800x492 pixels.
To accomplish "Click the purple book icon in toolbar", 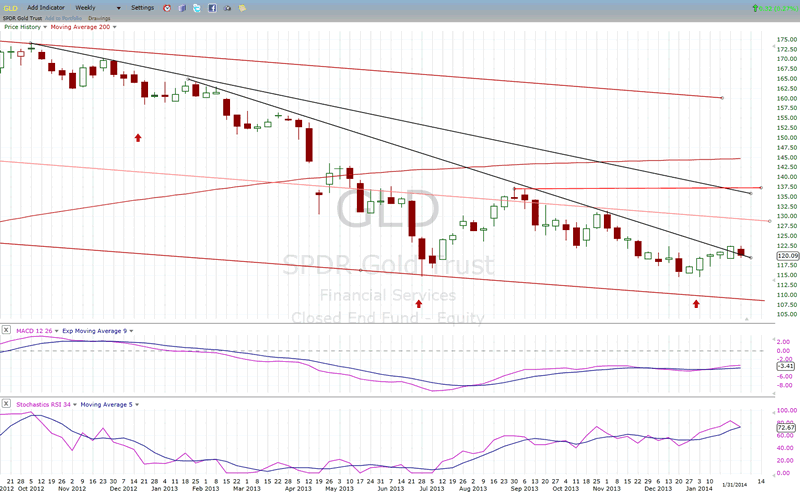I will (x=182, y=8).
